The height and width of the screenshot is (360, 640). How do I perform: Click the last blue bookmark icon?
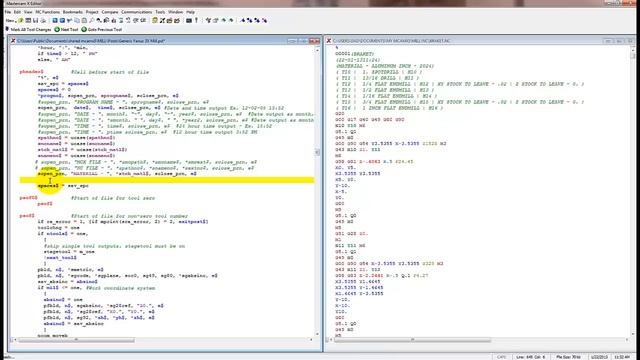tap(264, 20)
